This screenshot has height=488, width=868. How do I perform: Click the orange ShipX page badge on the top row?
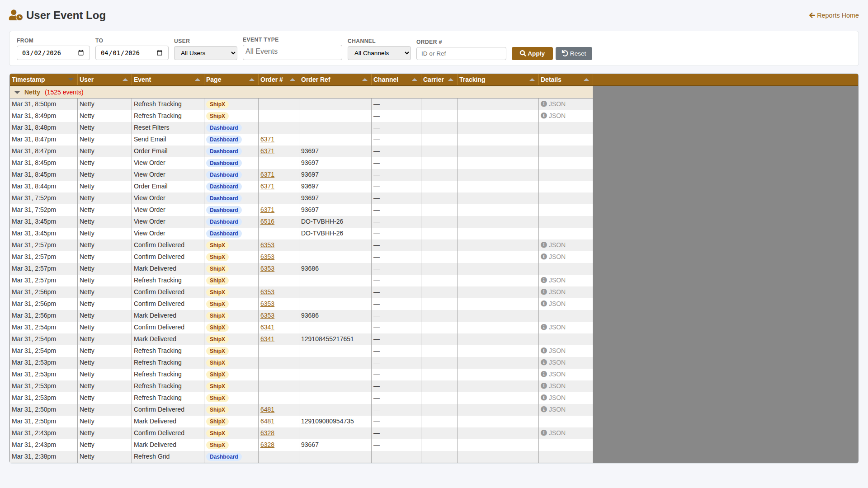[x=217, y=104]
